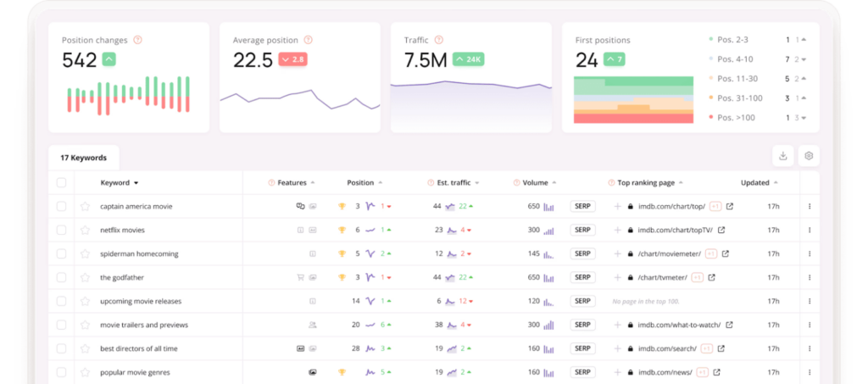Toggle the select-all checkbox in table header
Screen dimensions: 868x384
coord(61,182)
